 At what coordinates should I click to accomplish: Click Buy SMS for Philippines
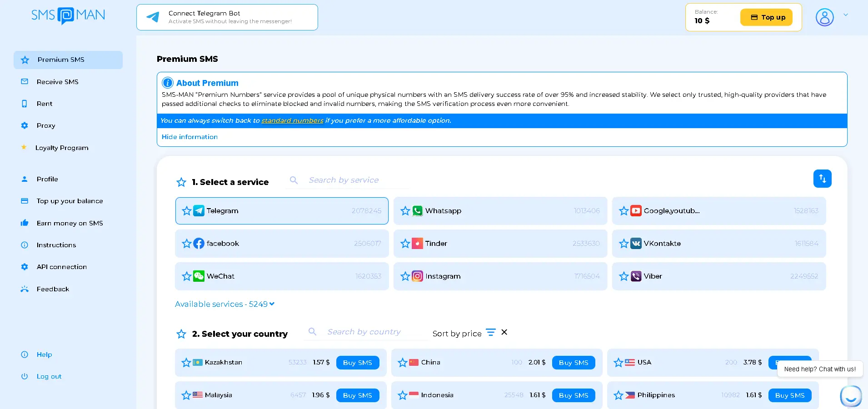coord(790,395)
